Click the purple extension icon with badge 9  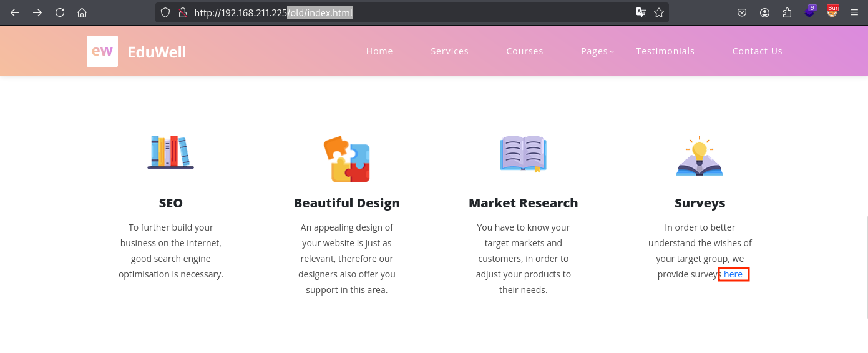[x=810, y=11]
